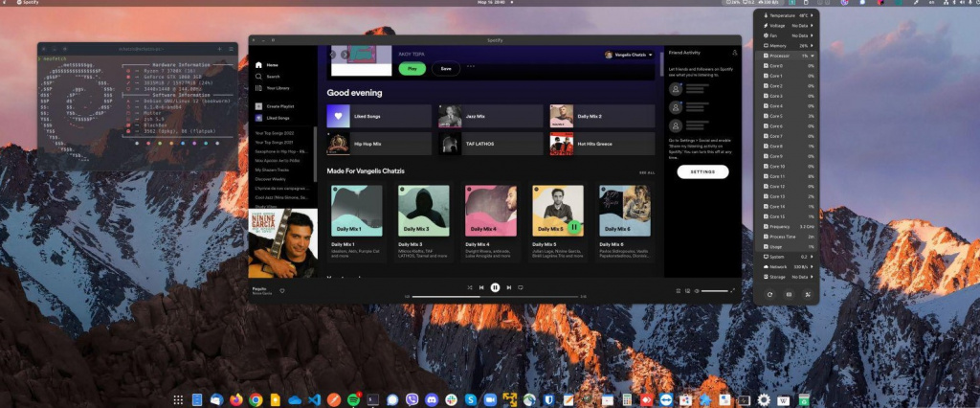Pause the currently playing song
Viewport: 980px width, 408px height.
tap(495, 287)
